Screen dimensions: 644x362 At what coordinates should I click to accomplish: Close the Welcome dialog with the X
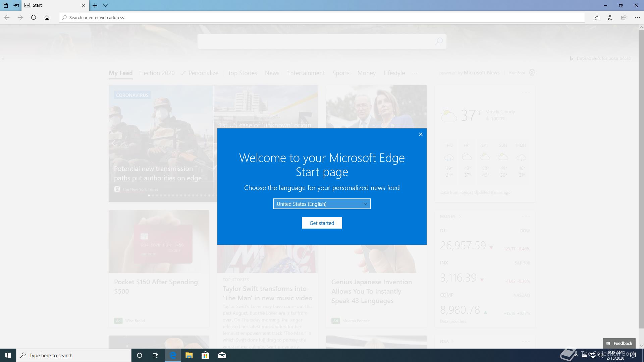(x=421, y=134)
